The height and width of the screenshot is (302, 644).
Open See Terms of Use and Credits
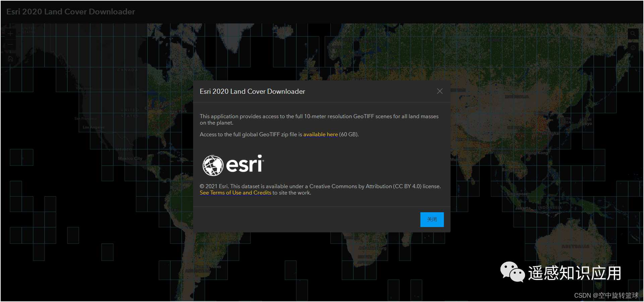click(x=235, y=193)
